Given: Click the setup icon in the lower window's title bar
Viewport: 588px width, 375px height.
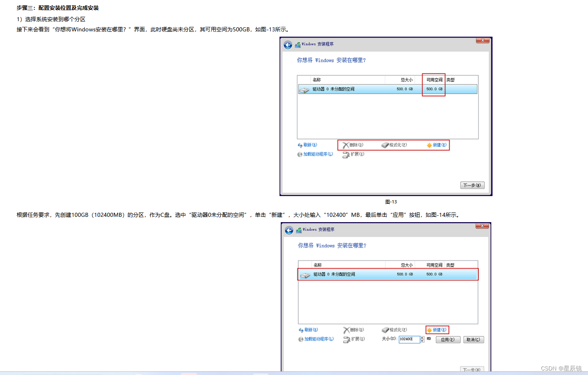Looking at the screenshot, I should [299, 230].
